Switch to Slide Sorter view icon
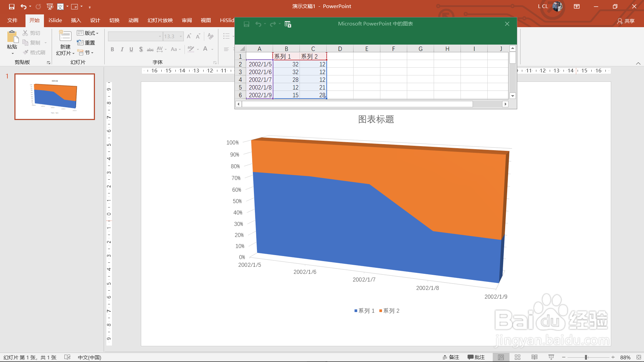The height and width of the screenshot is (362, 644). 518,357
